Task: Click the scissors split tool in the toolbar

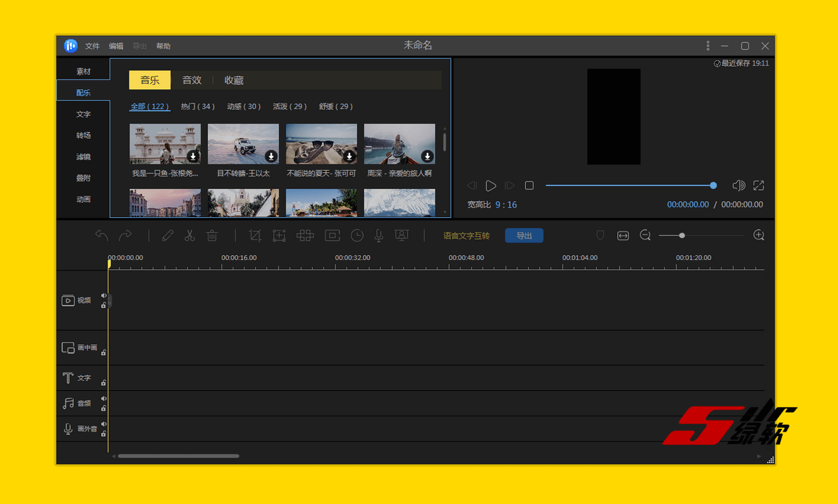Action: coord(189,235)
